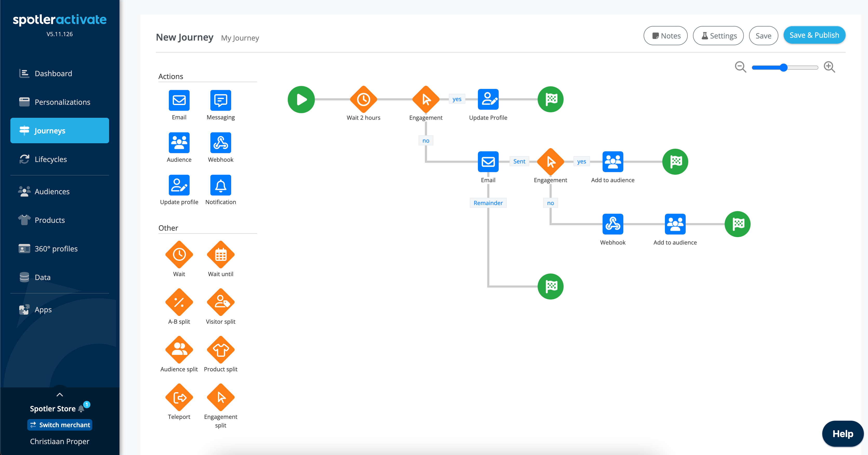Viewport: 868px width, 455px height.
Task: Open the Update Profile node on canvas
Action: (x=488, y=100)
